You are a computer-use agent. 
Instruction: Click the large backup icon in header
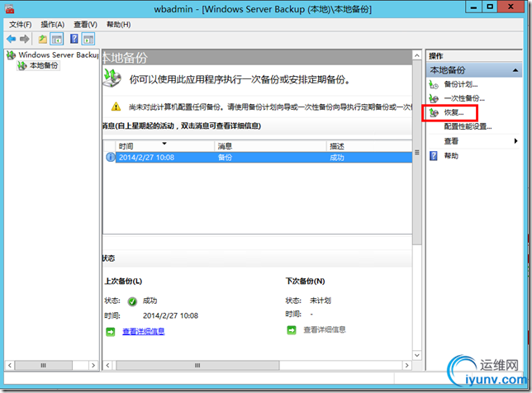112,78
